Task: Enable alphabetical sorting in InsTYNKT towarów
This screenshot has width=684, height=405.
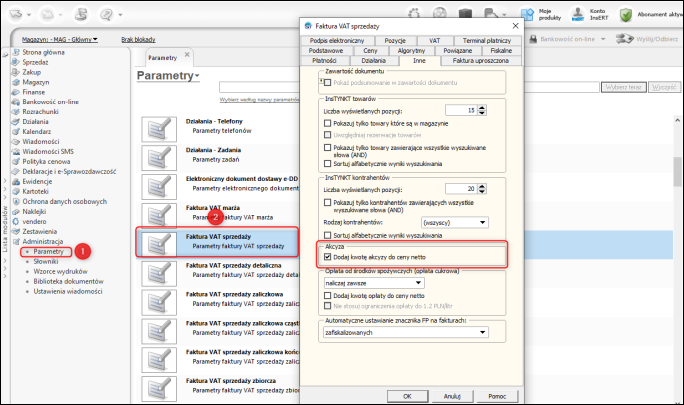Action: [328, 164]
